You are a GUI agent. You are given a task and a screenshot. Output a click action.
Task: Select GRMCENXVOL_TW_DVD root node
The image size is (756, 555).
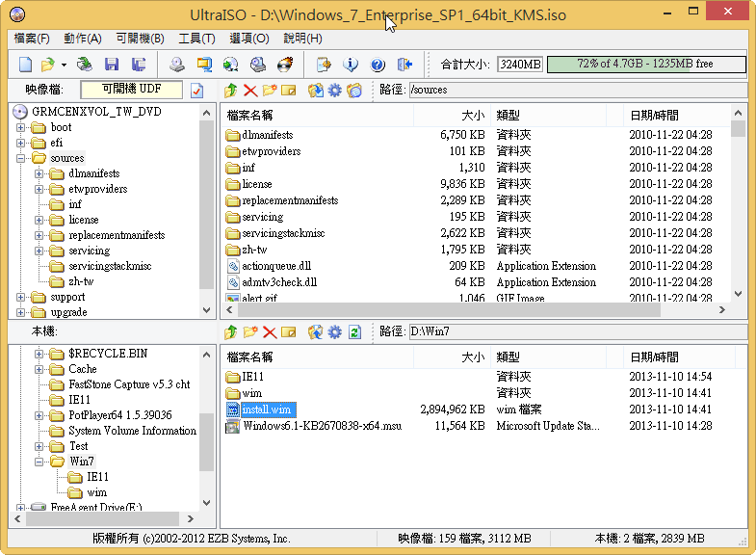click(x=96, y=112)
